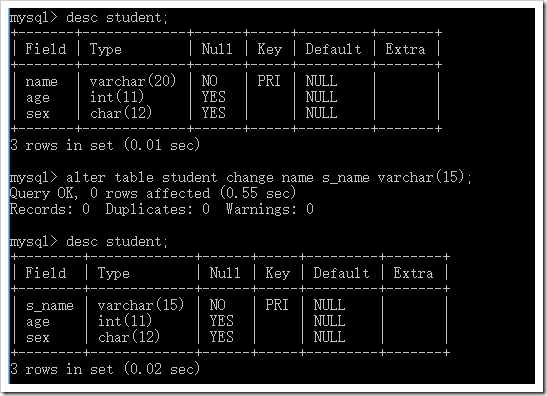Select the '3 rows in set (0.01 sec)' text
Screen dimensions: 547x396
click(x=105, y=145)
